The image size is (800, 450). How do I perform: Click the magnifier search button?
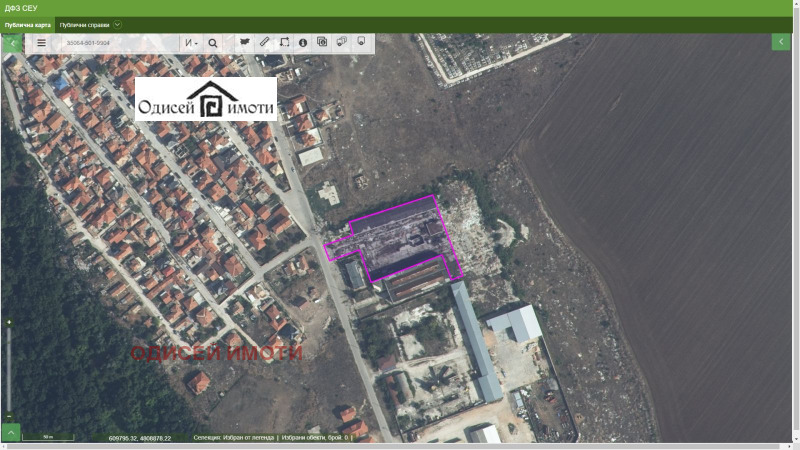pos(213,43)
